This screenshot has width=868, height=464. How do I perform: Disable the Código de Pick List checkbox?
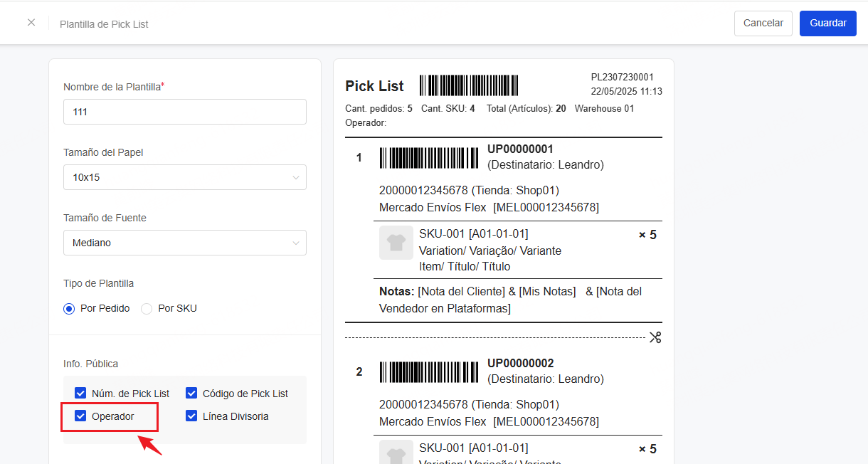[191, 394]
